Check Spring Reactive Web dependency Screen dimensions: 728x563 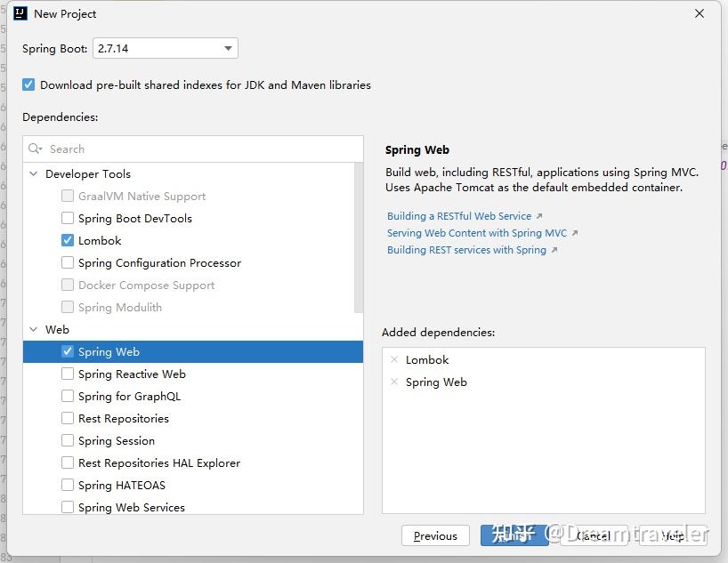coord(68,374)
